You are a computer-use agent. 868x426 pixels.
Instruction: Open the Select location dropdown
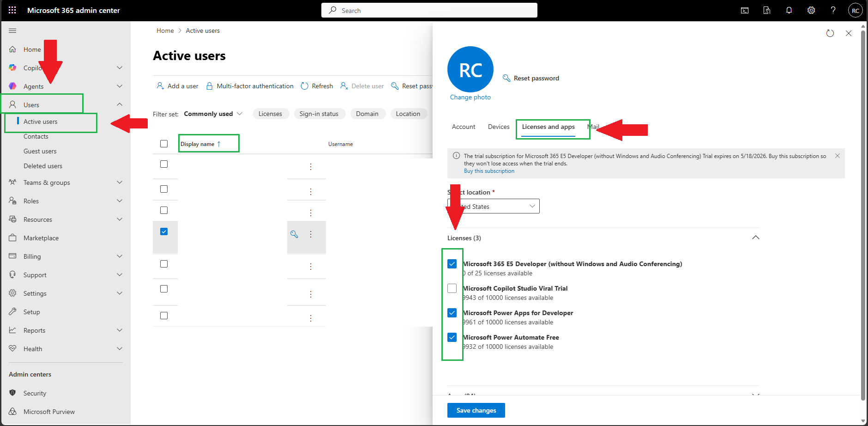pos(494,206)
